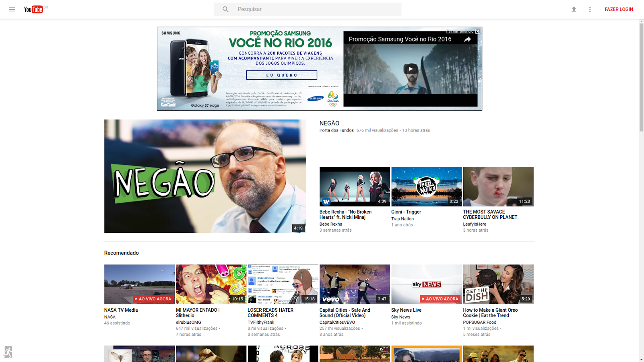Screen dimensions: 644x362
Task: Open Gioni - Trigger thumbnail
Action: [x=426, y=187]
